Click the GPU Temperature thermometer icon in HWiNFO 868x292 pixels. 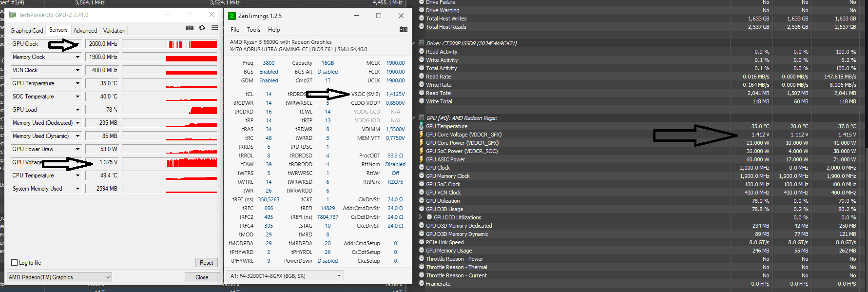(422, 126)
